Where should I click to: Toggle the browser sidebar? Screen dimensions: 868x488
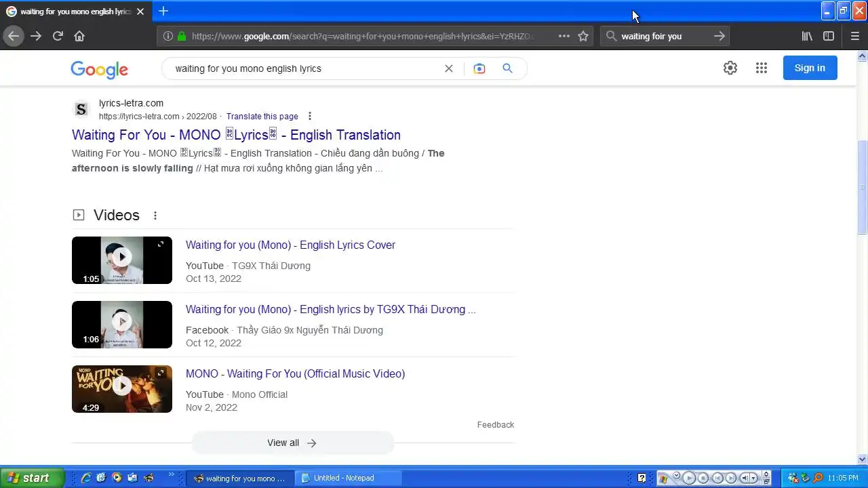click(829, 36)
